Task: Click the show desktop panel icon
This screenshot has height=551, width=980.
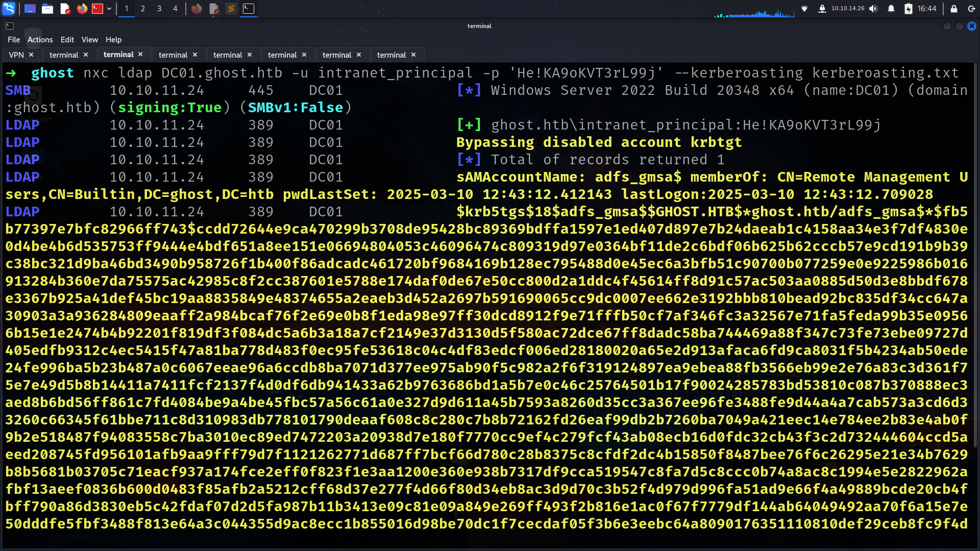Action: pos(30,9)
